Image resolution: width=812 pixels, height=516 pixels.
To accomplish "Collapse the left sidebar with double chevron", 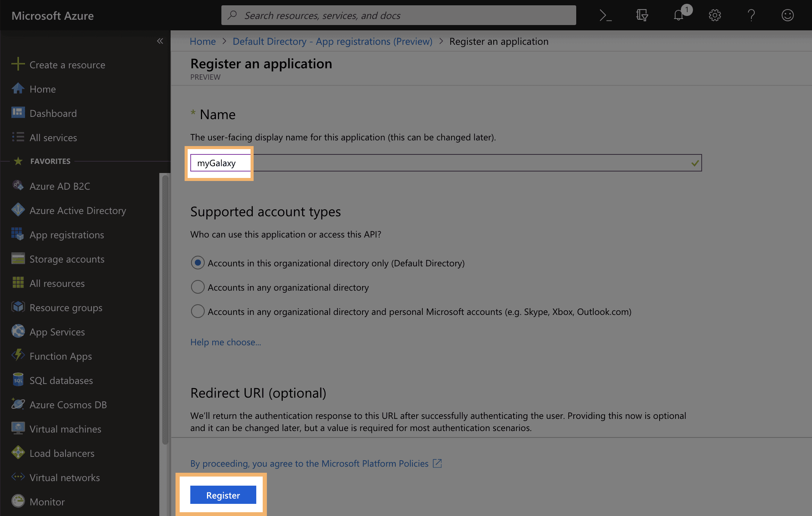I will coord(160,41).
